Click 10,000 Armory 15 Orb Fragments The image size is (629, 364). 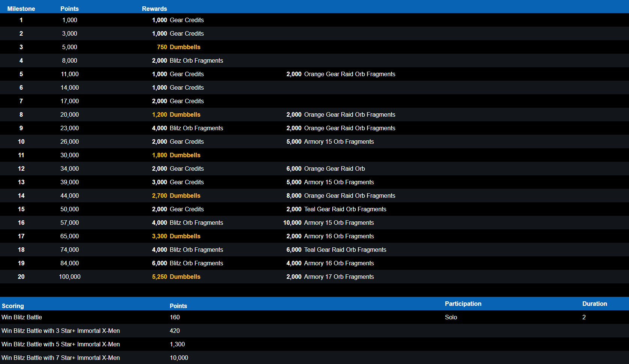click(328, 223)
